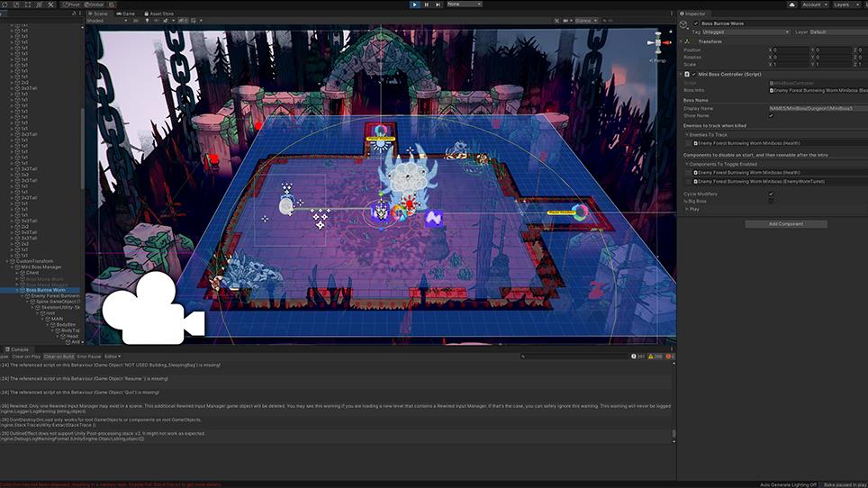
Task: Click the Add Component button
Action: point(786,224)
